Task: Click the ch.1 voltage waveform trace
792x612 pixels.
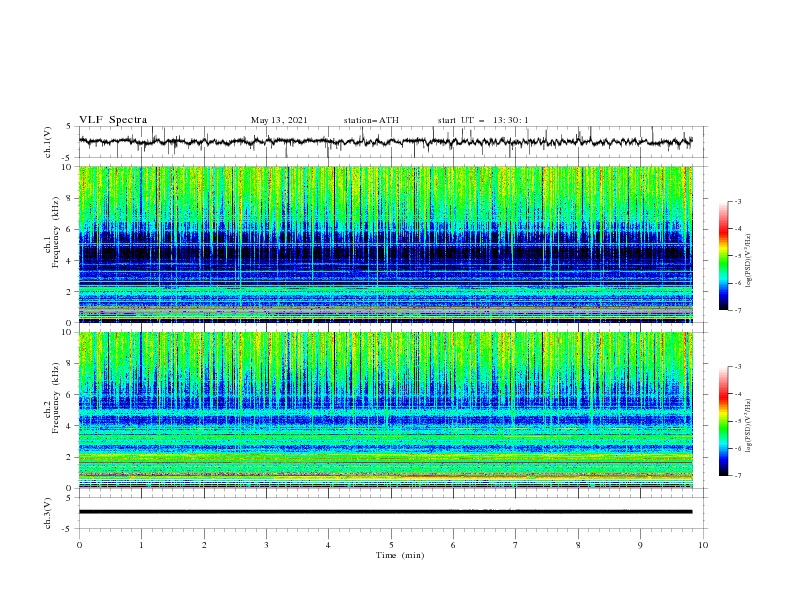Action: [385, 142]
